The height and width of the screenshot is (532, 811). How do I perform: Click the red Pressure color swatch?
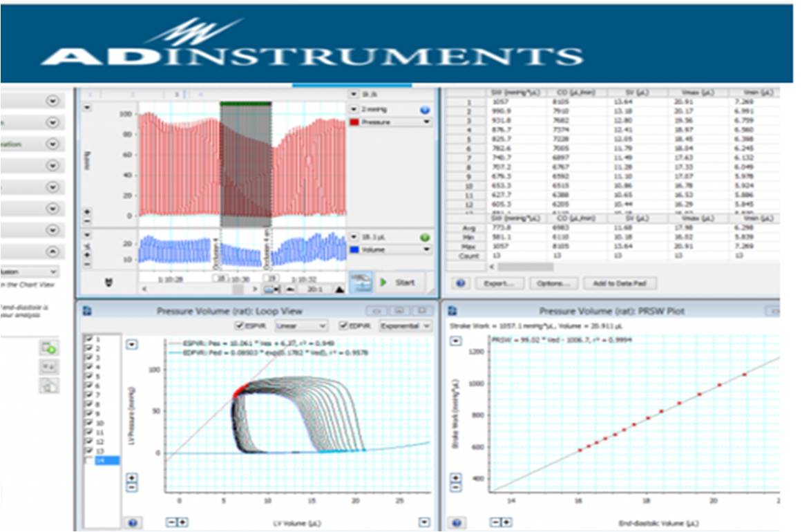[354, 122]
